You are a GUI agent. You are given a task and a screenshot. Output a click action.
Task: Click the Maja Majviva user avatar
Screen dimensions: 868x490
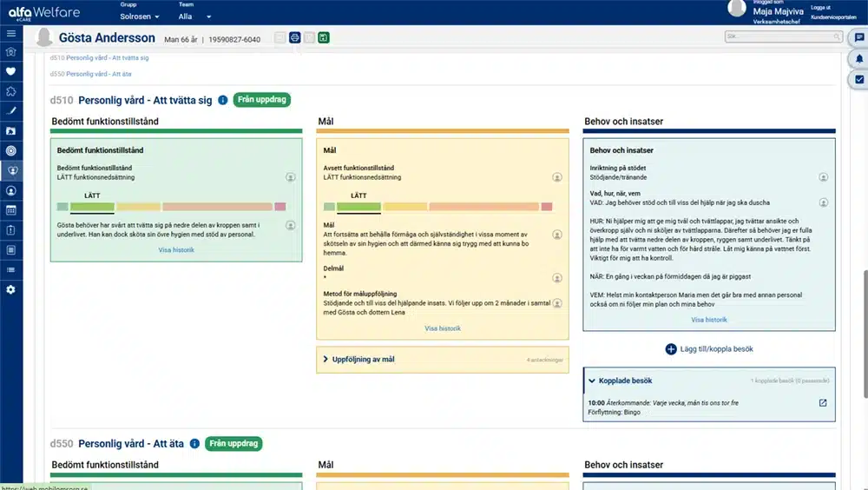737,9
